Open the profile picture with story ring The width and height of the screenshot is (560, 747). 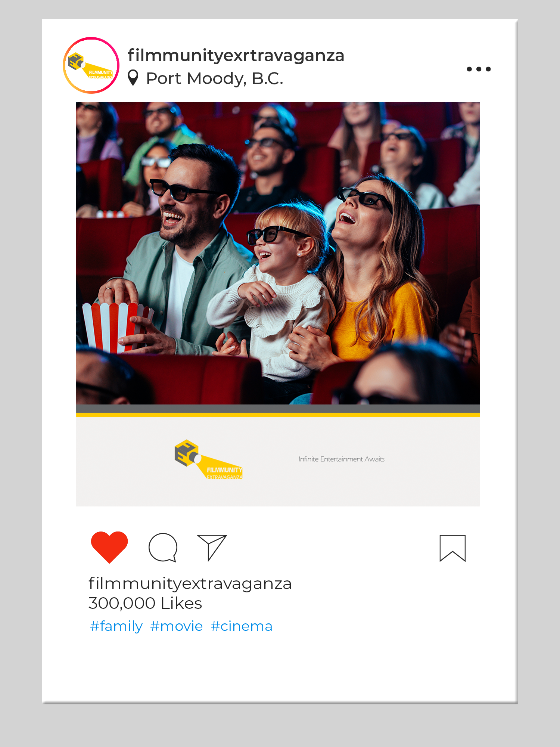pos(91,65)
